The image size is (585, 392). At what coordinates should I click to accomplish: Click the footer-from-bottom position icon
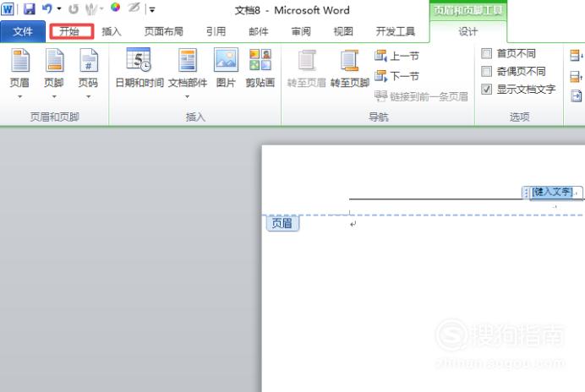coord(576,77)
